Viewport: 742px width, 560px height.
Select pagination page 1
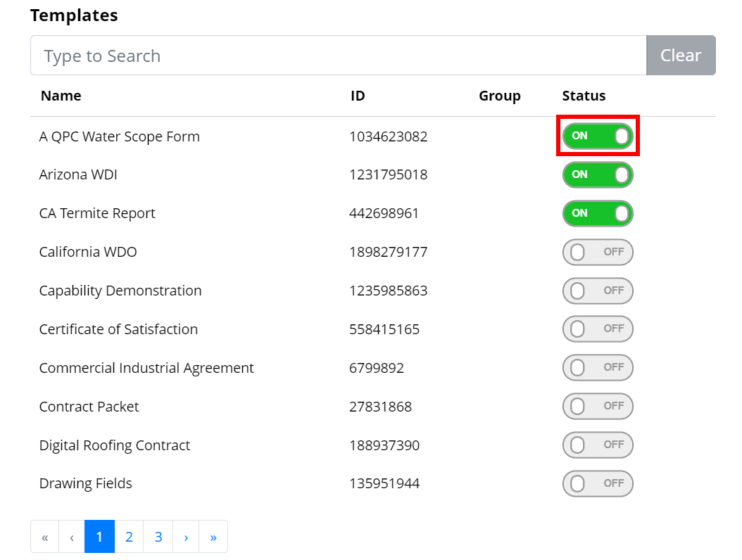[99, 537]
